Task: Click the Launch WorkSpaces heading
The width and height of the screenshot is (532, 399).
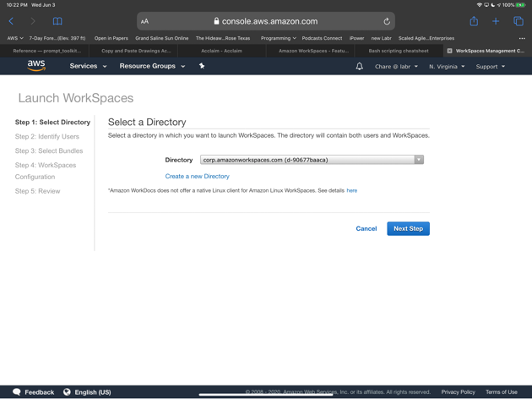Action: [x=76, y=98]
